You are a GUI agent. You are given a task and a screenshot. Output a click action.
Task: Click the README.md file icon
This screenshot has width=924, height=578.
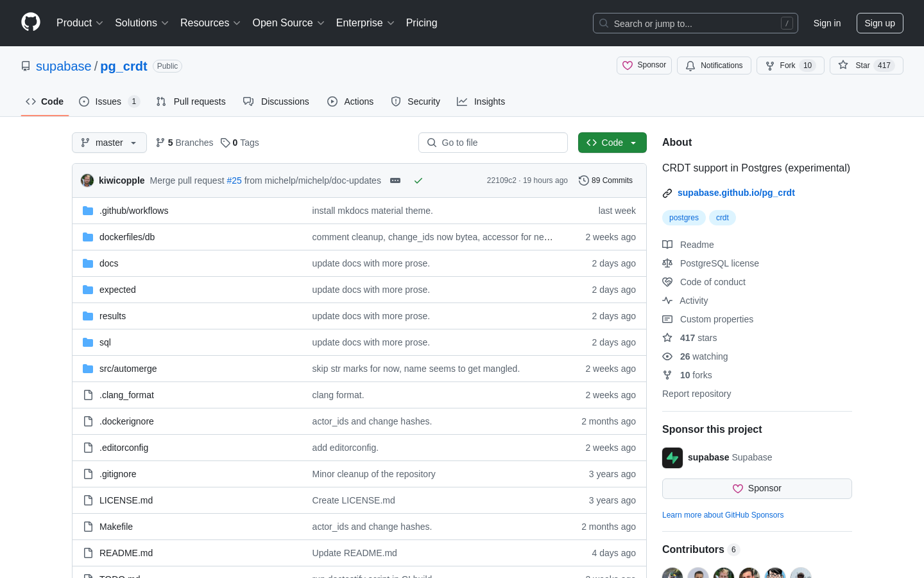pos(88,553)
